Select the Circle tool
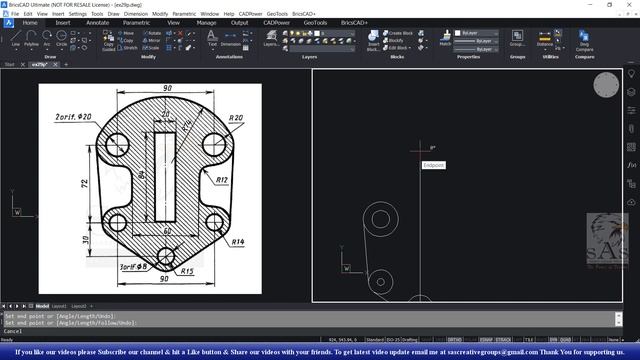The height and width of the screenshot is (360, 640). pyautogui.click(x=61, y=38)
